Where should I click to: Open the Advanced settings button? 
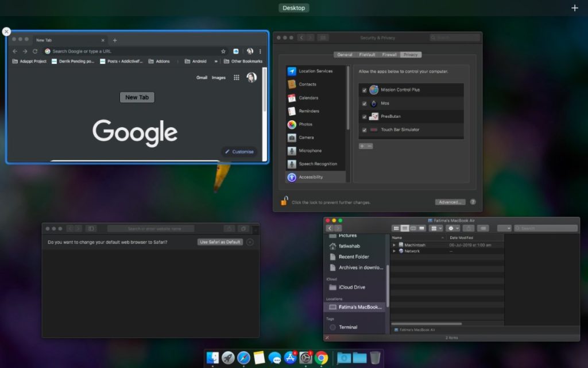pyautogui.click(x=450, y=202)
